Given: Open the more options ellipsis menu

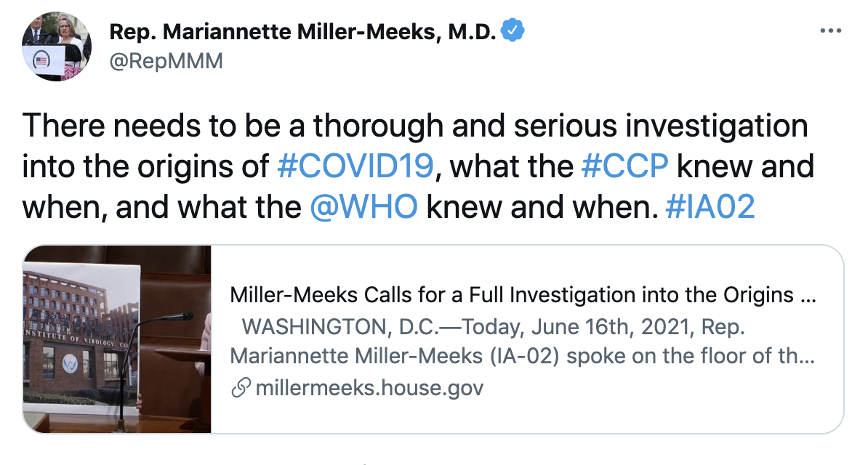Looking at the screenshot, I should click(x=831, y=31).
